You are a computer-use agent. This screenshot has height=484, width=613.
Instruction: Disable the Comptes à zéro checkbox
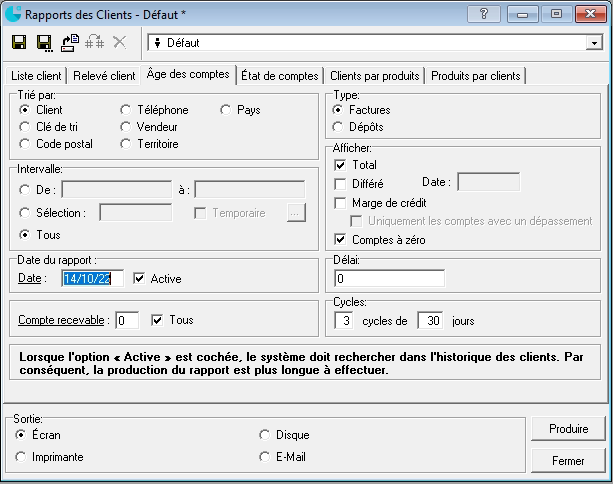coord(341,240)
